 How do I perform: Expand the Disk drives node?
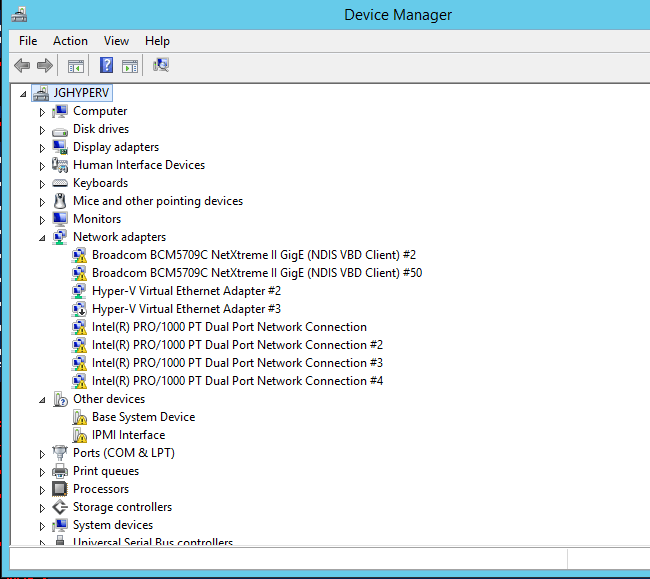42,130
